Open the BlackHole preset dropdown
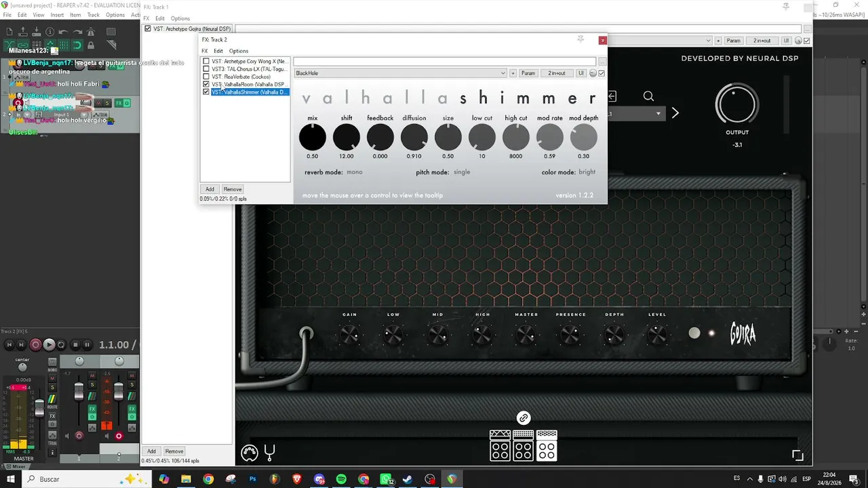This screenshot has height=488, width=868. (400, 73)
